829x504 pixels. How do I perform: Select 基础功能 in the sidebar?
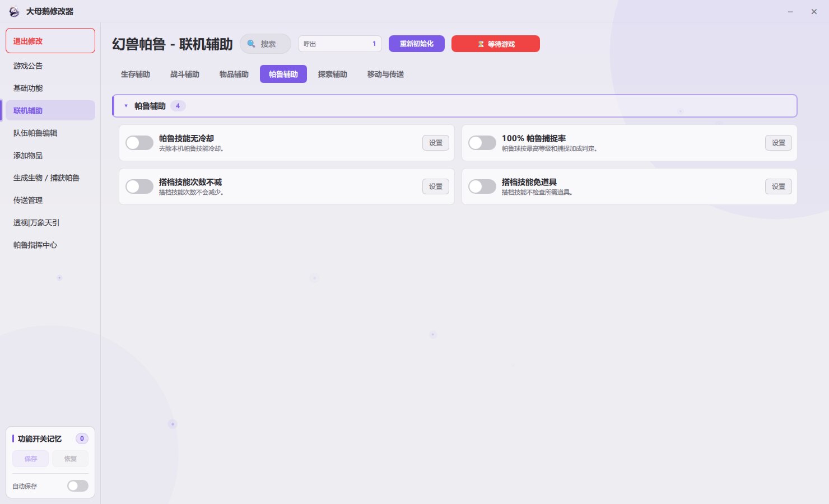coord(50,88)
